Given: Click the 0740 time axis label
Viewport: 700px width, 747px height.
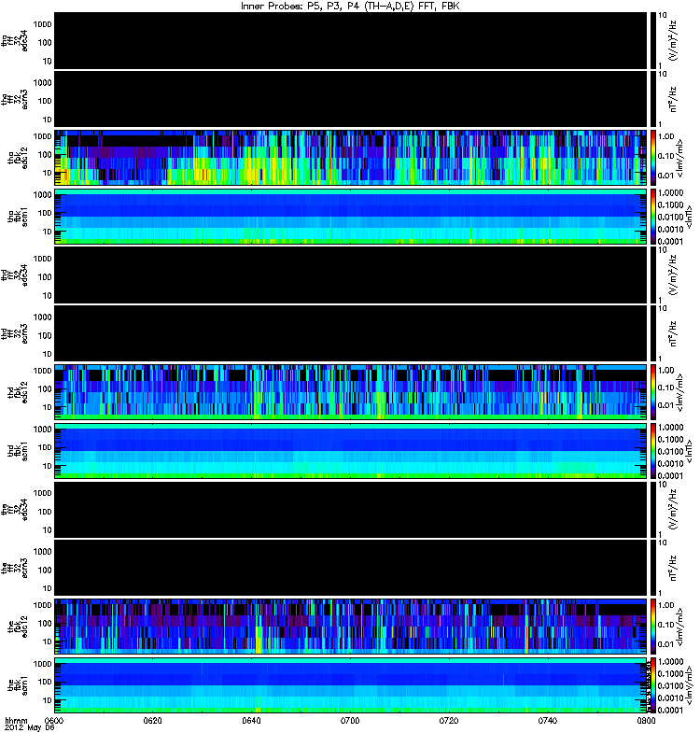Looking at the screenshot, I should coord(548,721).
